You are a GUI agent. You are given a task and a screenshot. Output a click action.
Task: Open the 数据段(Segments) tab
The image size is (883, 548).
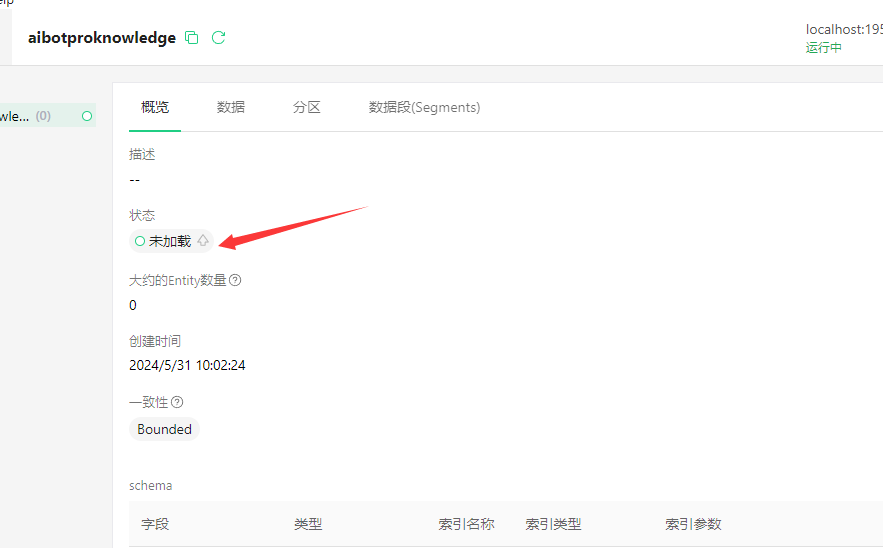[424, 107]
